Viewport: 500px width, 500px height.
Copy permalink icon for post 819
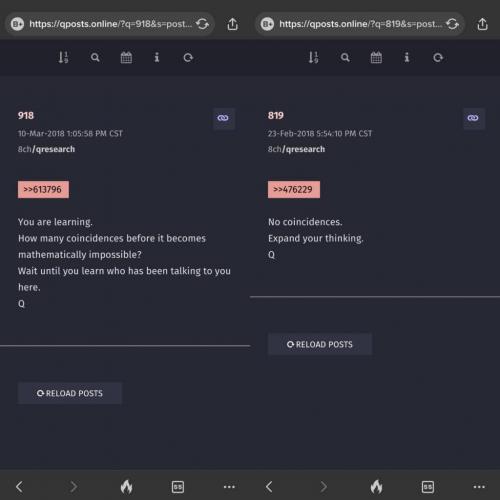coord(473,118)
